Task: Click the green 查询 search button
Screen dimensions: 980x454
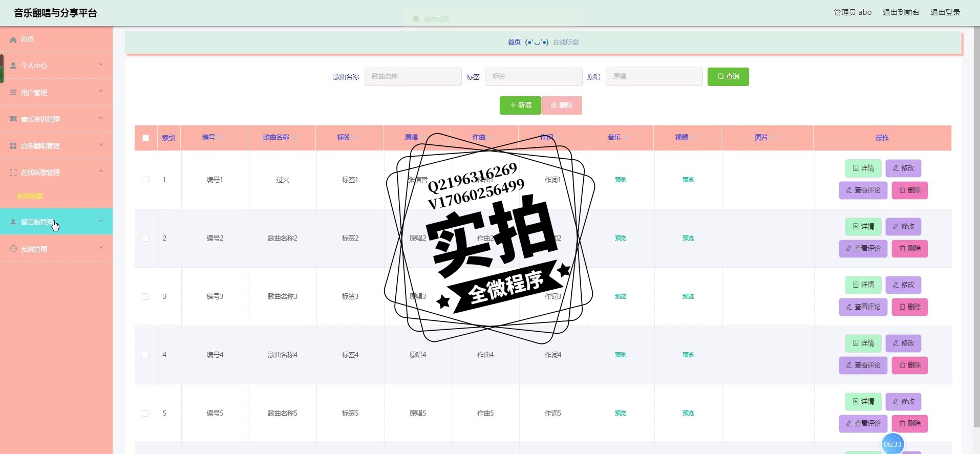Action: pyautogui.click(x=728, y=77)
